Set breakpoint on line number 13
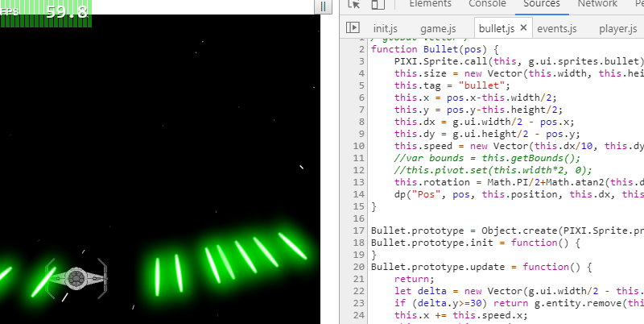 [x=358, y=182]
